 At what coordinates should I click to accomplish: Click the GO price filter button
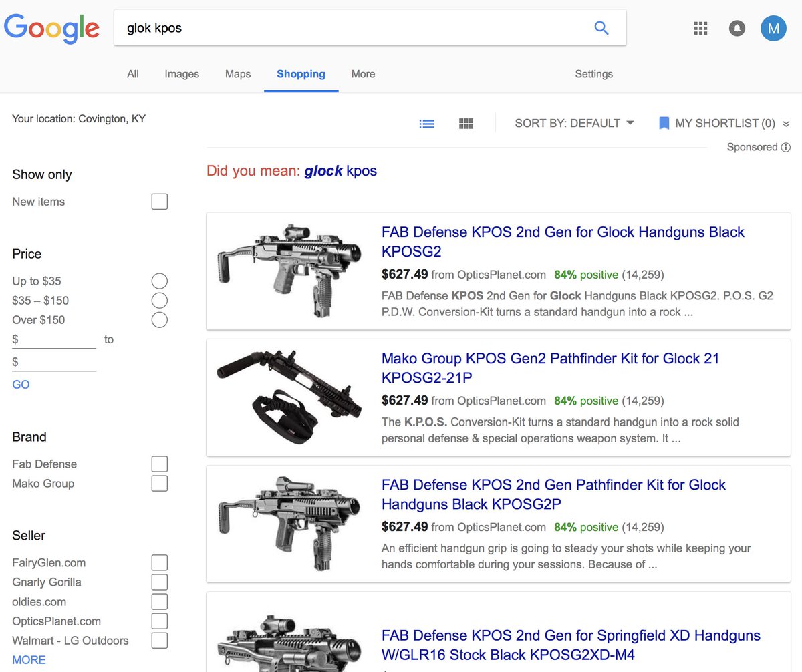(x=21, y=385)
